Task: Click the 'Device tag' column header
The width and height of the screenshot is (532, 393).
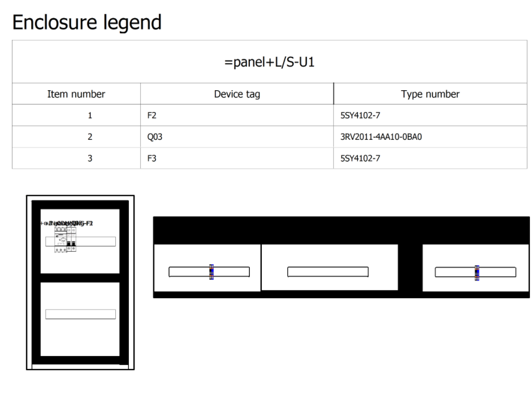Action: click(237, 94)
